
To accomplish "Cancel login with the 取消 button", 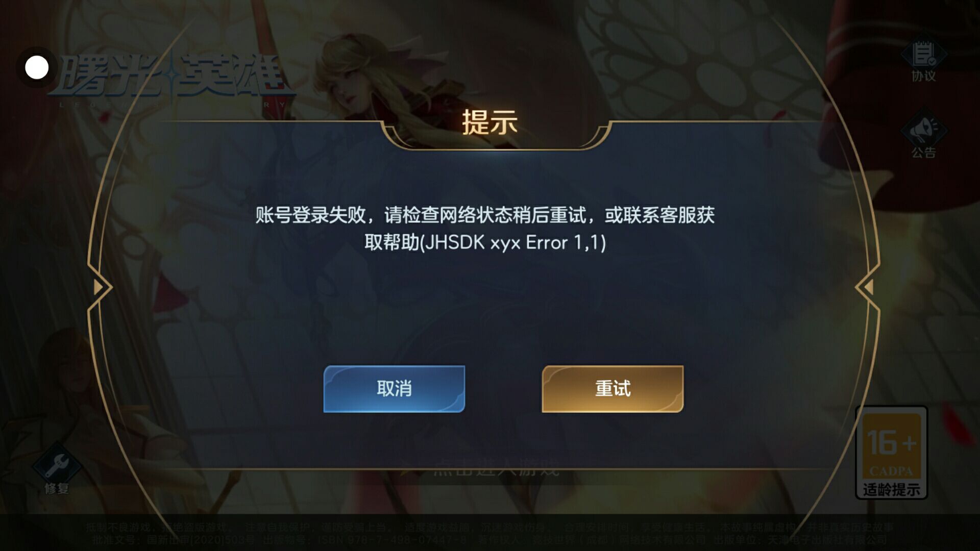I will (x=394, y=389).
